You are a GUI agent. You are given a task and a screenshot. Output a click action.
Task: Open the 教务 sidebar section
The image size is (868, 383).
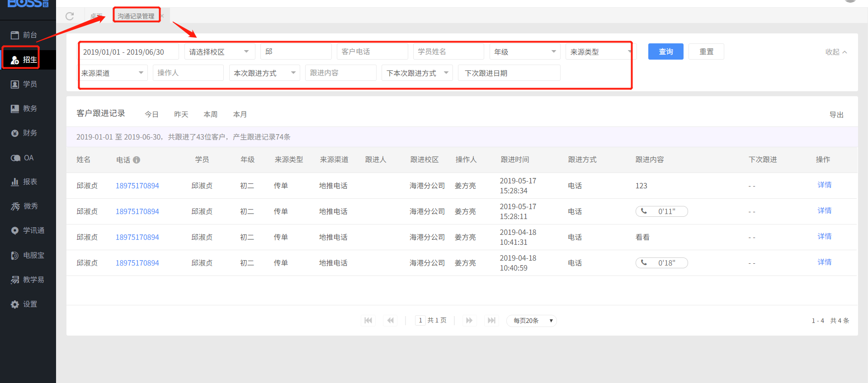pyautogui.click(x=24, y=108)
